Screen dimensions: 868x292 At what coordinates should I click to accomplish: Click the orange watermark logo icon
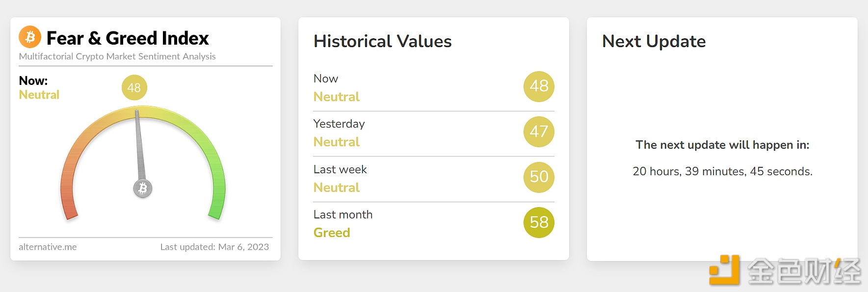pos(724,269)
